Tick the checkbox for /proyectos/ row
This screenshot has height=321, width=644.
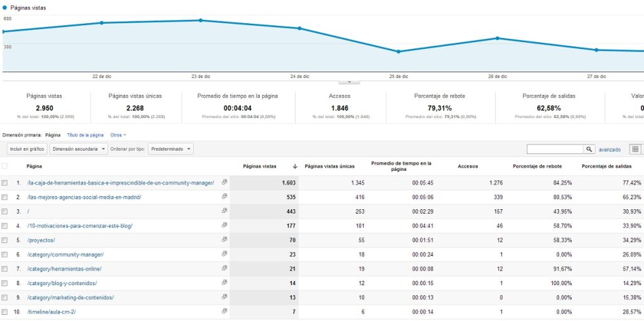(x=4, y=240)
